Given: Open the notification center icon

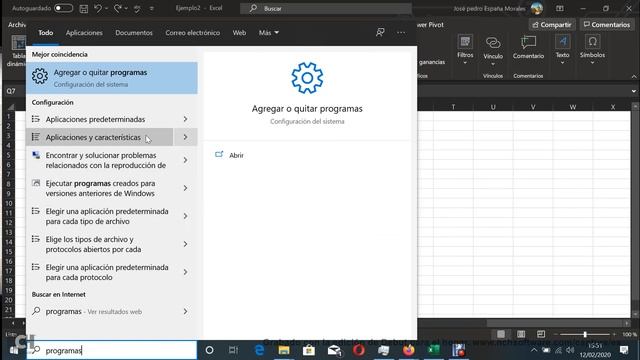Looking at the screenshot, I should (x=624, y=350).
